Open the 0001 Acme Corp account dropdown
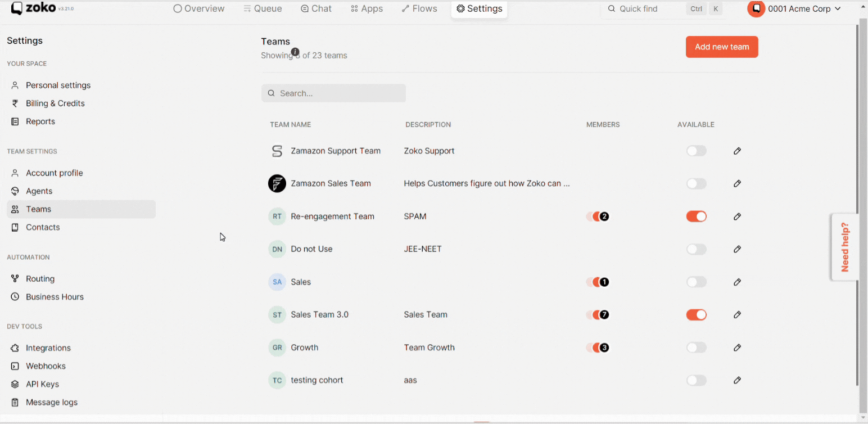 (794, 8)
